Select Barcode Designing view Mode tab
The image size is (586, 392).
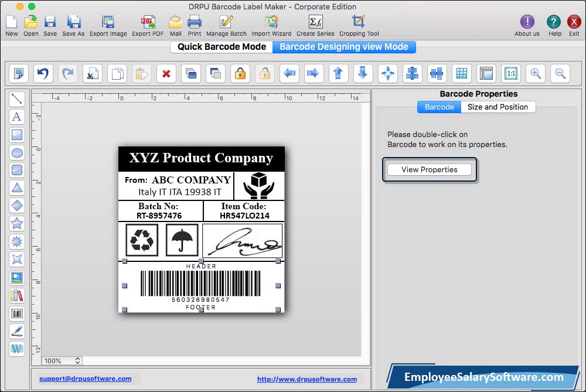click(x=344, y=47)
